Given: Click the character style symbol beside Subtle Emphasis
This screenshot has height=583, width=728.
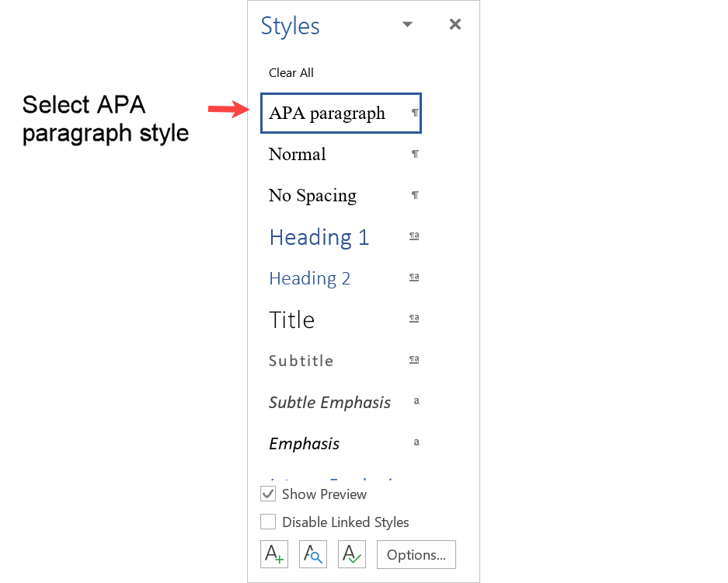Looking at the screenshot, I should 416,401.
